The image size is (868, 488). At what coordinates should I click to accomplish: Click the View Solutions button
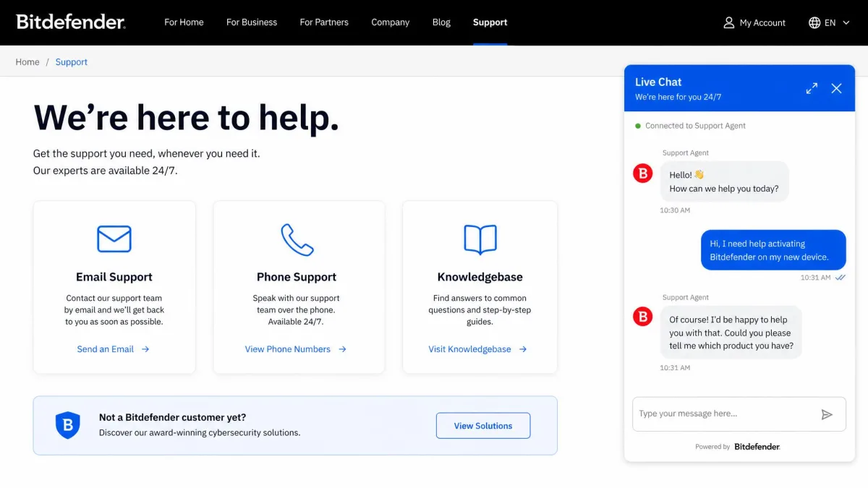[x=483, y=426]
